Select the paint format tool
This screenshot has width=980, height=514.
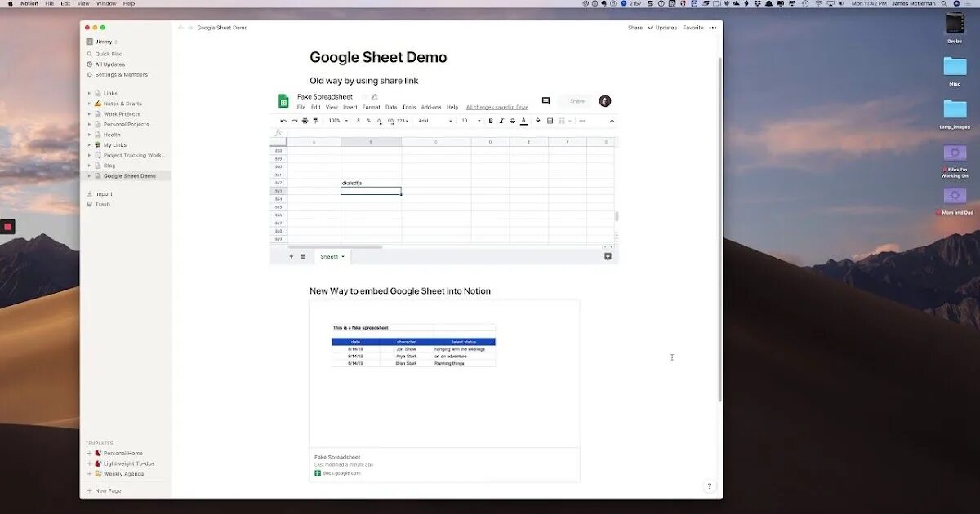coord(315,121)
